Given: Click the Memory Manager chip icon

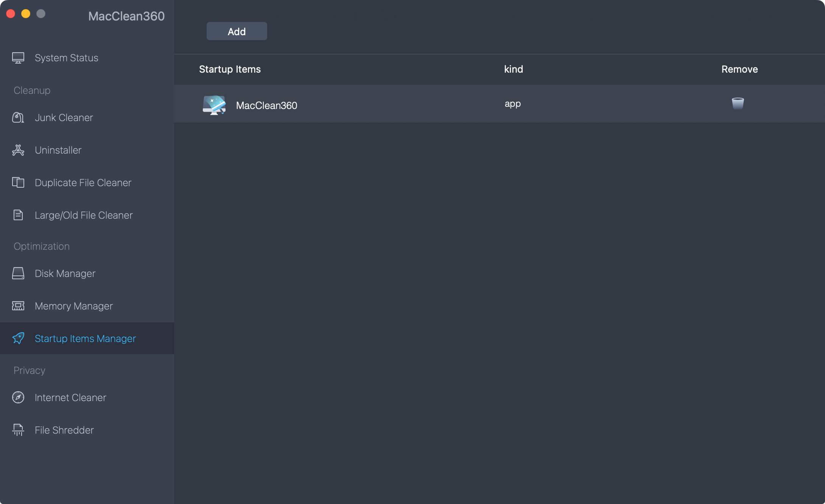Looking at the screenshot, I should coord(18,306).
